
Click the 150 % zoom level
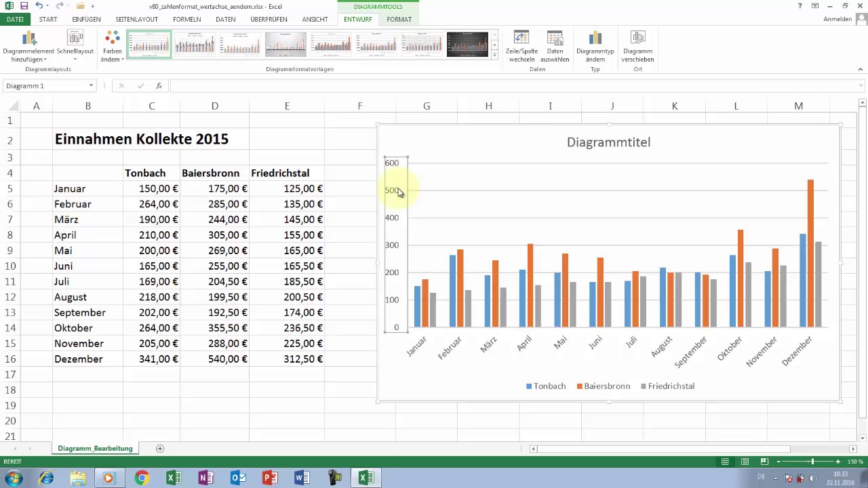coord(854,462)
